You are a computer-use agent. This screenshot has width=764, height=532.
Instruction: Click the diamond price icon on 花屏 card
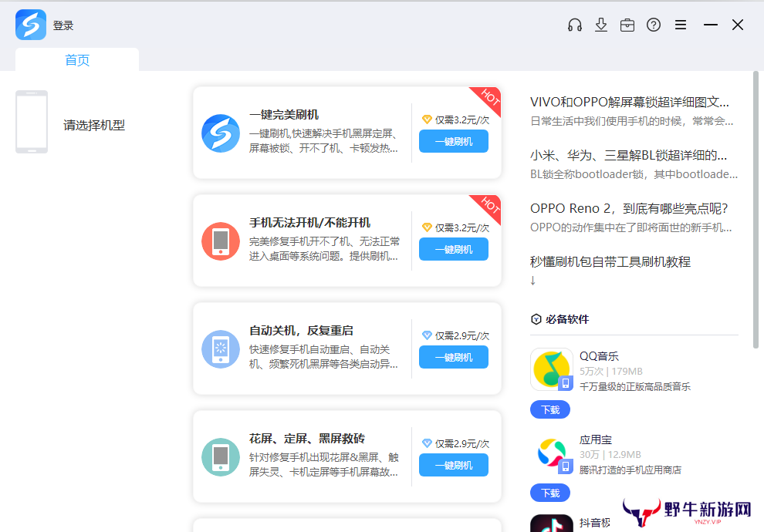pyautogui.click(x=427, y=443)
